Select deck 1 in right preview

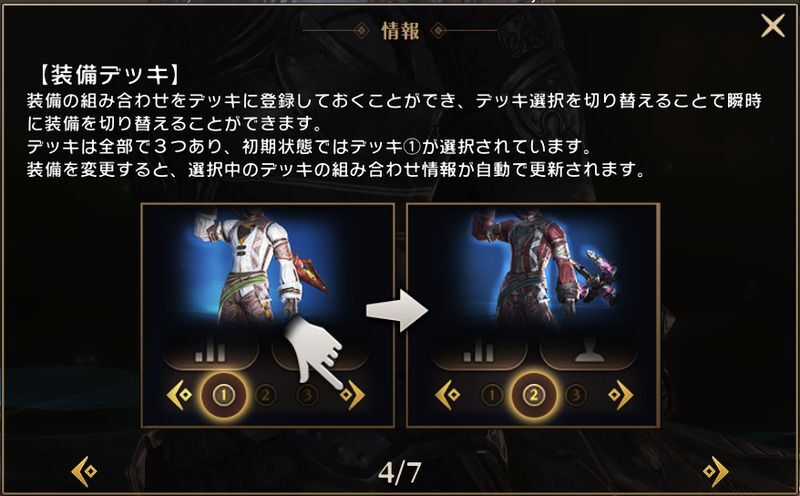pos(492,394)
